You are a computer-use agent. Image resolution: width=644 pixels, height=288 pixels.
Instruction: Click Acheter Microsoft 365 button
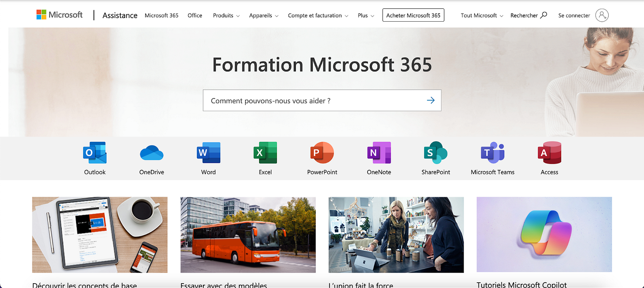(x=413, y=15)
